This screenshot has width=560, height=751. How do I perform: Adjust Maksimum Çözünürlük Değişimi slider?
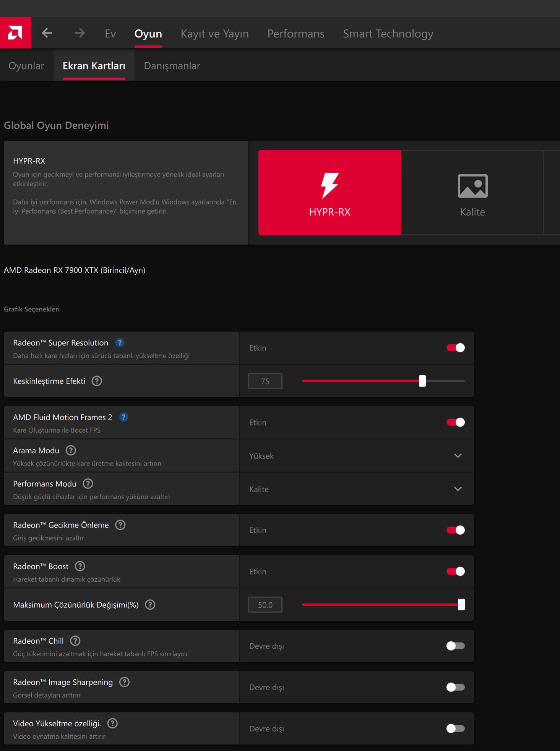[x=383, y=605]
